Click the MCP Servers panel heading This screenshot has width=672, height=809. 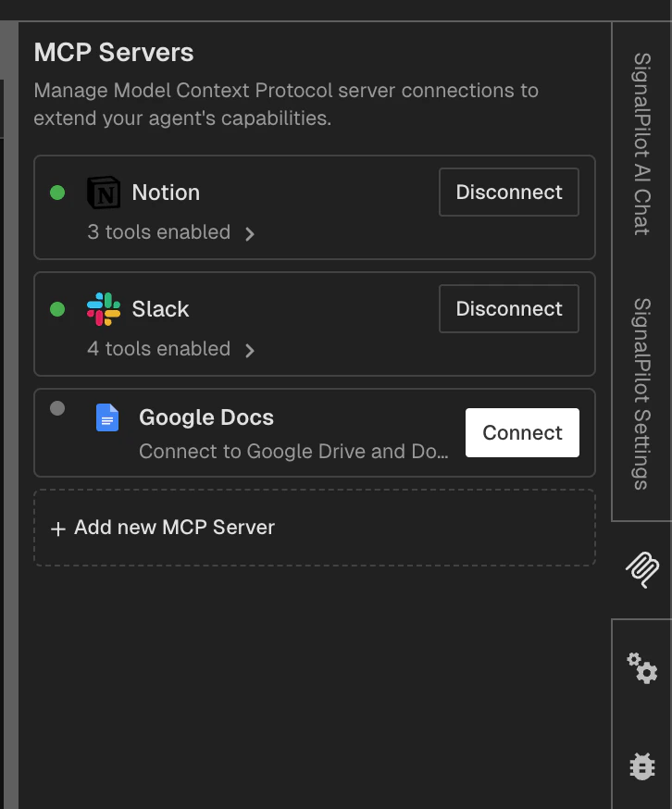[x=114, y=52]
